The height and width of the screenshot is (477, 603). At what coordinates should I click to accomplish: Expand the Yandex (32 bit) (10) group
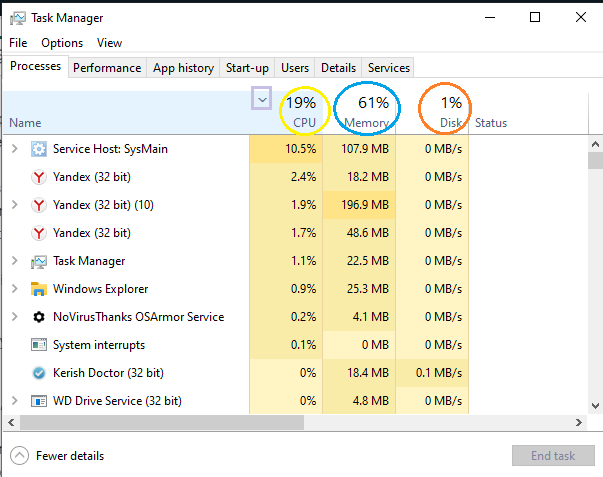coord(14,205)
